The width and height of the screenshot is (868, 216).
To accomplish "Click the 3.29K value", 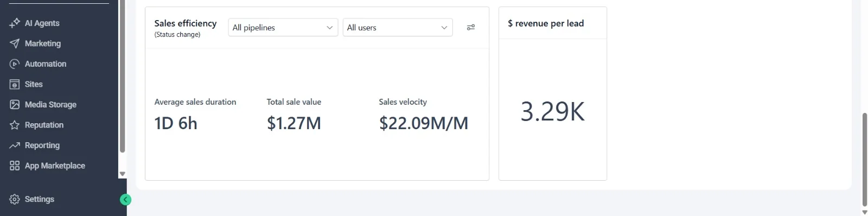I will pos(553,112).
